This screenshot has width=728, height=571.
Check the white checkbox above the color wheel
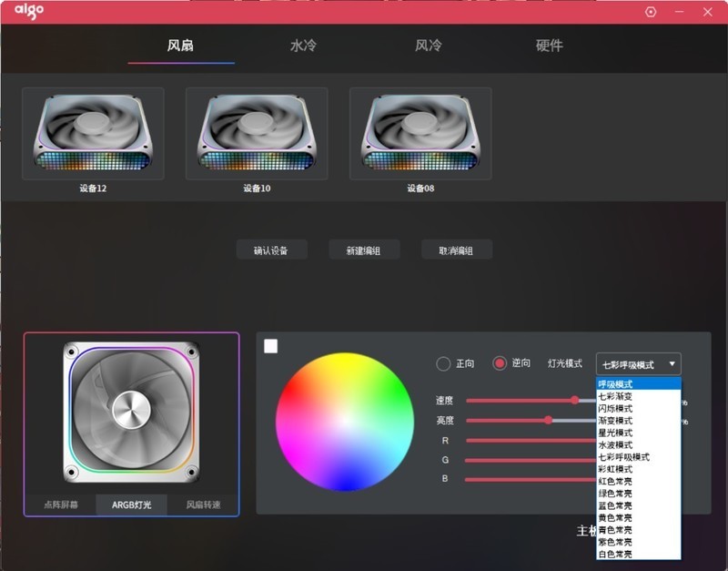point(270,346)
